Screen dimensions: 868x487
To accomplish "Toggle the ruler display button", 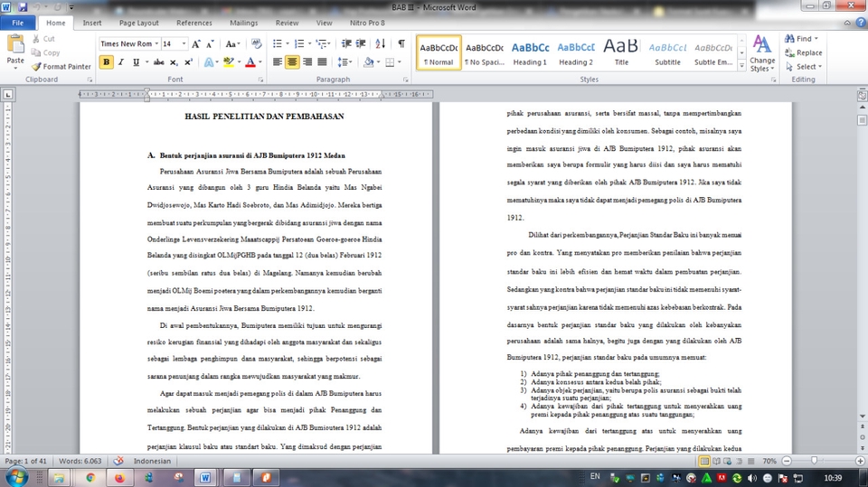I will coord(862,95).
